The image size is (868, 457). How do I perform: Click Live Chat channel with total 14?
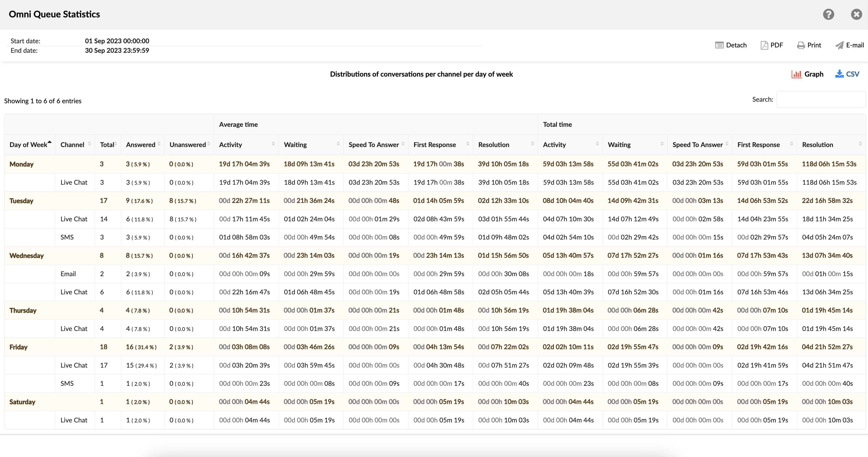click(x=74, y=219)
